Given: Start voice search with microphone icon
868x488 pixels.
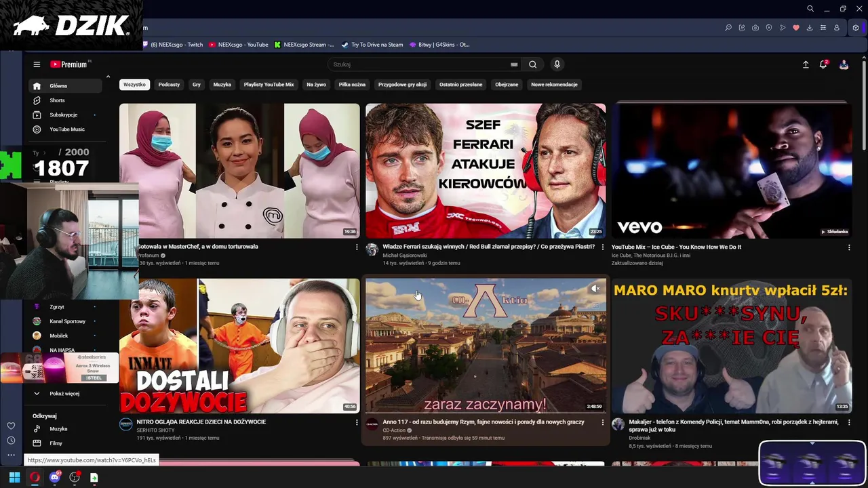Looking at the screenshot, I should pyautogui.click(x=557, y=64).
